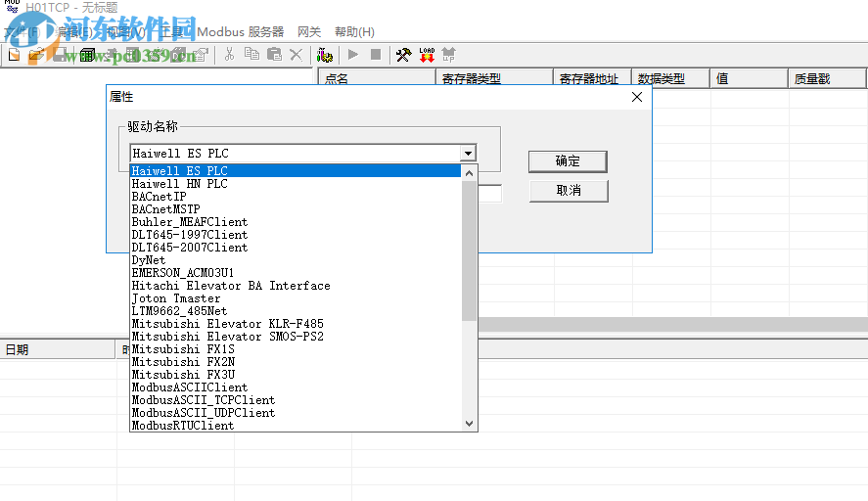Open the 文件(F) menu
Screen dimensions: 868x501
(23, 32)
